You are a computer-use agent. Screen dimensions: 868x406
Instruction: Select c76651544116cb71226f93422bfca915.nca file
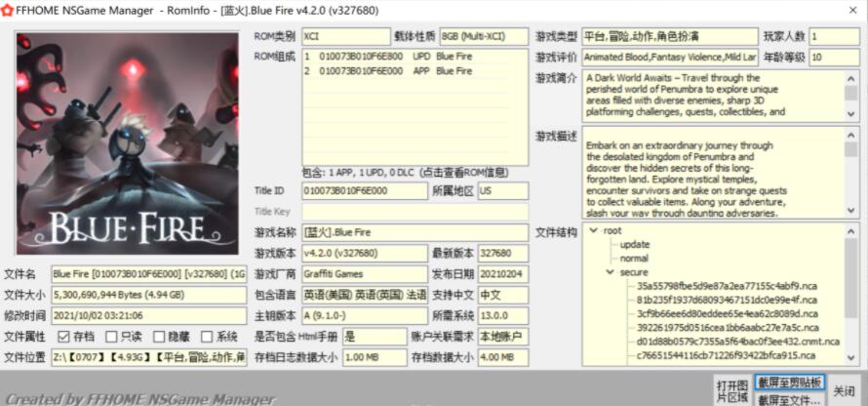[726, 355]
